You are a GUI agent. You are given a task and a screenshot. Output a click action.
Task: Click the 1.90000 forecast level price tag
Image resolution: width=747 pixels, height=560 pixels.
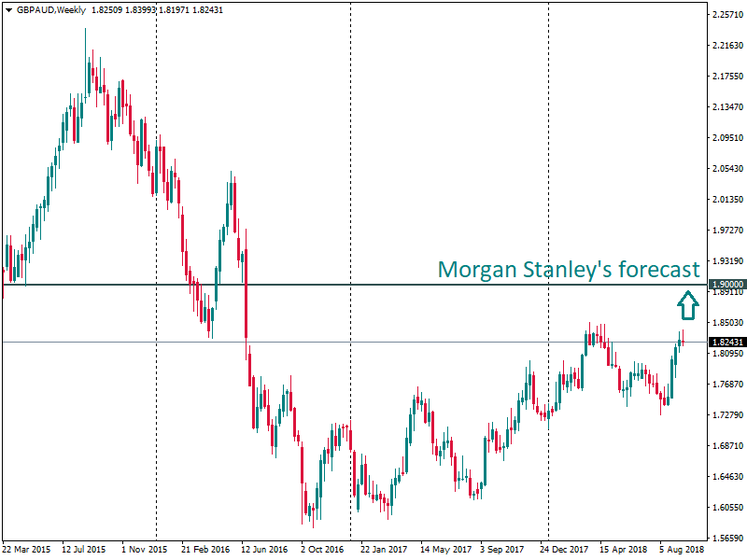(726, 285)
